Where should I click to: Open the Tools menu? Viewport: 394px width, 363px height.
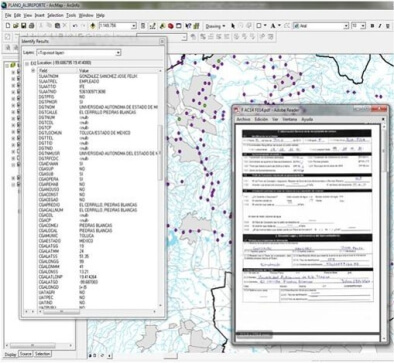tap(71, 15)
